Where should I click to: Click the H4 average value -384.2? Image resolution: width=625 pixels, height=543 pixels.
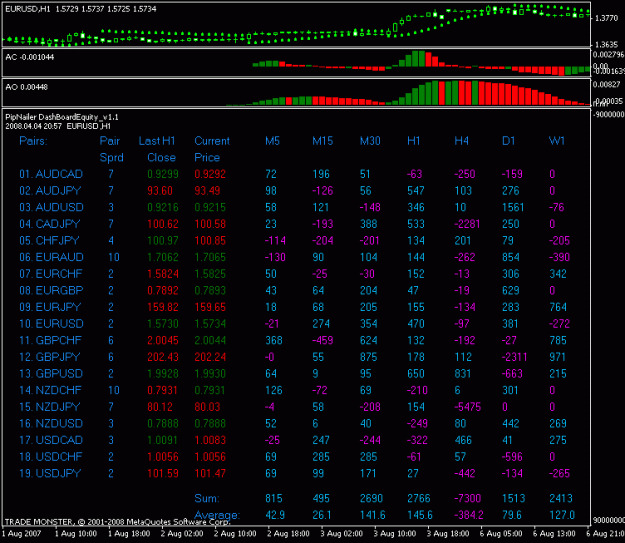click(469, 515)
